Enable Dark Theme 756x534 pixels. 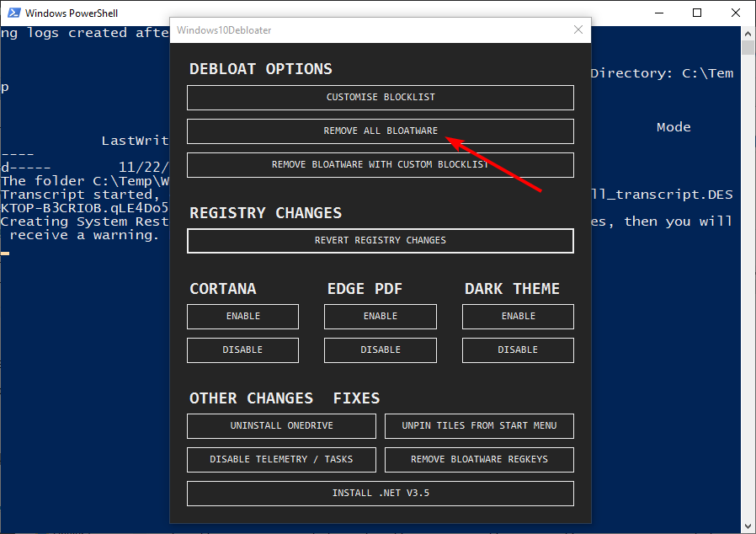518,317
